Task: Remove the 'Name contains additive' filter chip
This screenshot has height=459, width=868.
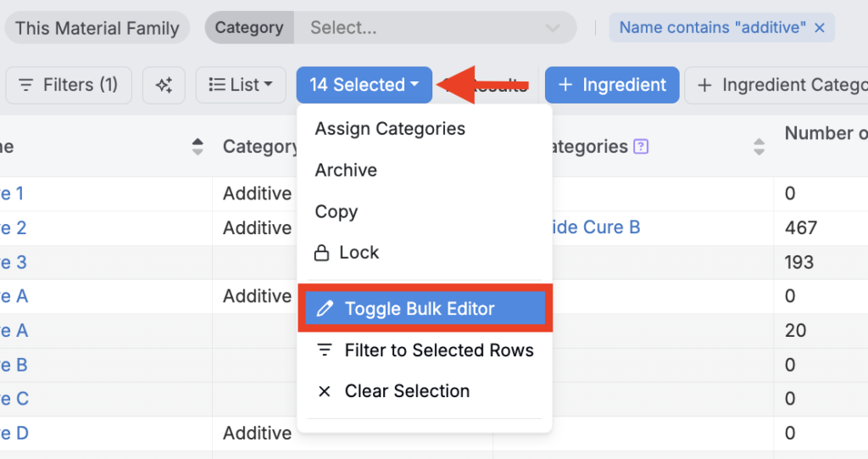Action: [x=820, y=28]
